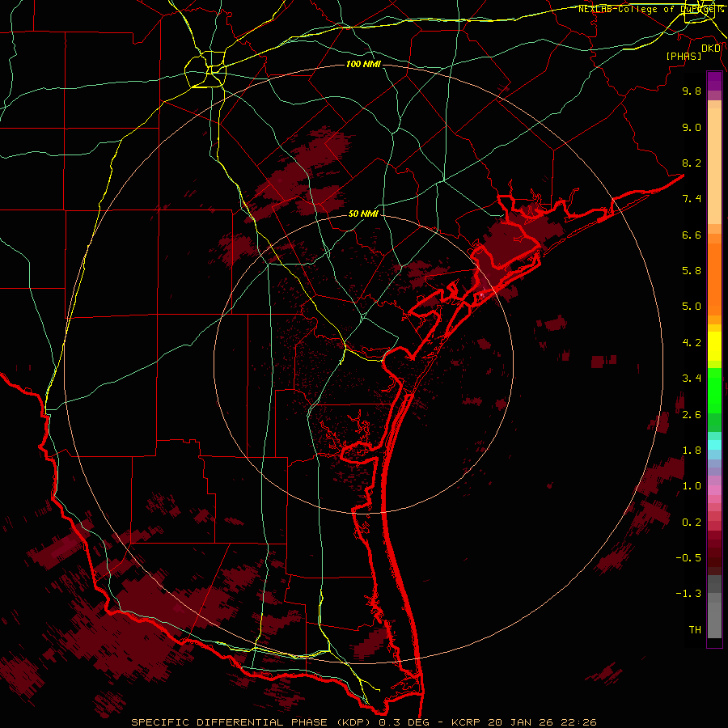Image resolution: width=728 pixels, height=728 pixels.
Task: Click the 100 NMI range ring label
Action: [363, 64]
